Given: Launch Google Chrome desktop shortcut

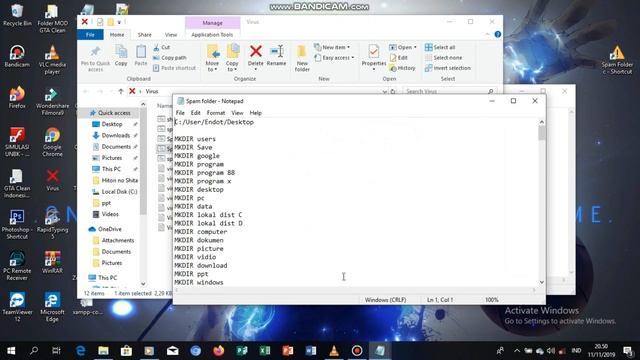Looking at the screenshot, I should pyautogui.click(x=52, y=142).
